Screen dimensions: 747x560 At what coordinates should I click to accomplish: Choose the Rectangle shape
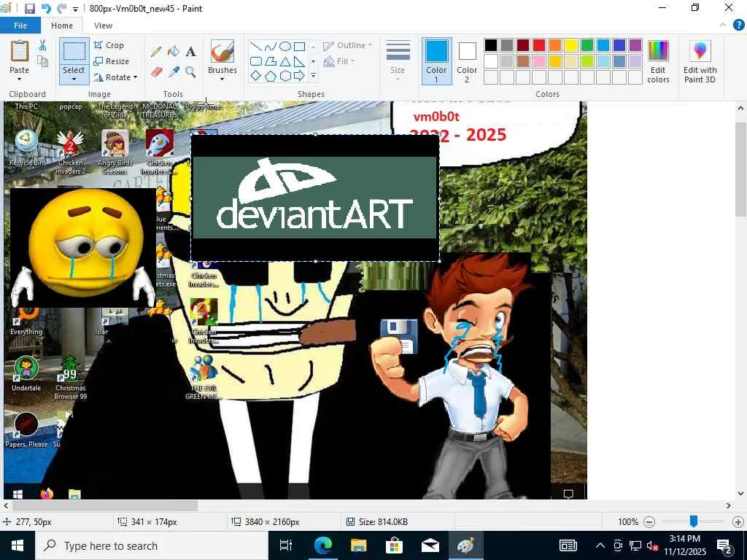(x=299, y=47)
